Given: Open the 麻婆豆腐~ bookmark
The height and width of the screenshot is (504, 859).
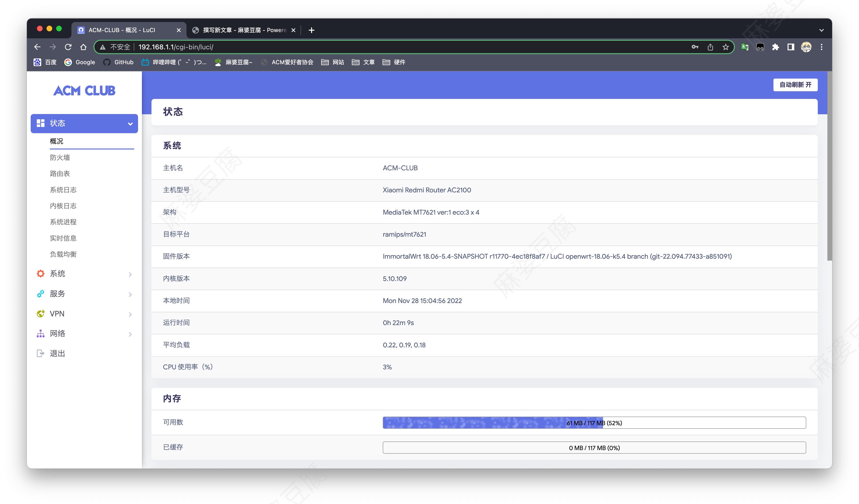Looking at the screenshot, I should coord(233,62).
